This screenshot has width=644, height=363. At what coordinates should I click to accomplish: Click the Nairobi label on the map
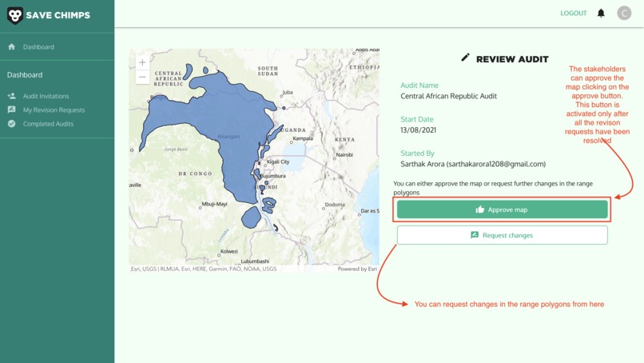pos(344,155)
